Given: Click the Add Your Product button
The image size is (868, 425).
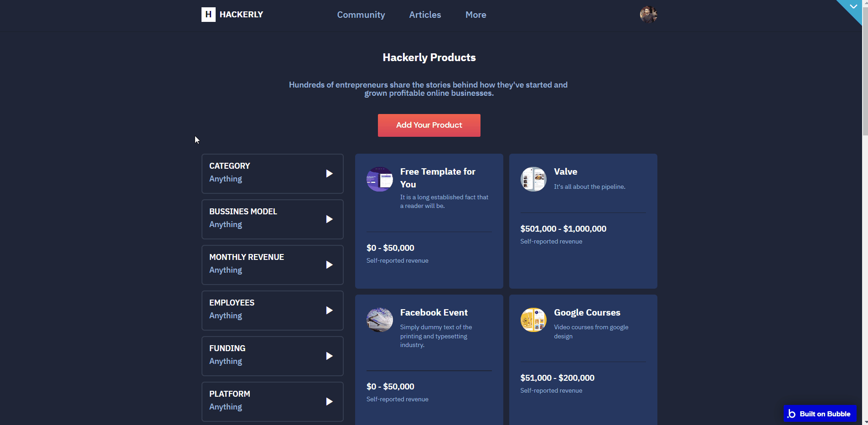Looking at the screenshot, I should click(x=429, y=125).
